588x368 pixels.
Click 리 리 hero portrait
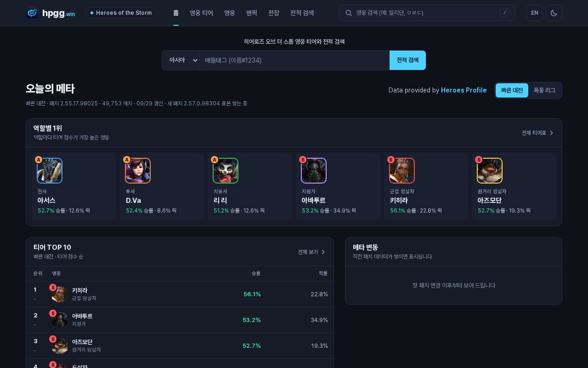click(x=226, y=171)
